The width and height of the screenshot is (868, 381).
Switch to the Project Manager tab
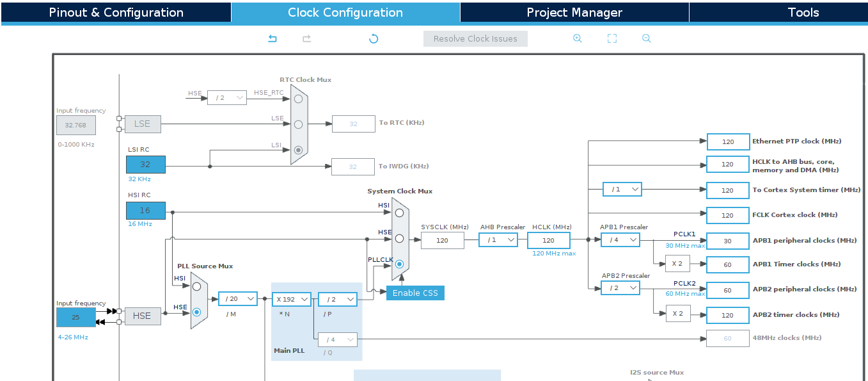(x=574, y=12)
